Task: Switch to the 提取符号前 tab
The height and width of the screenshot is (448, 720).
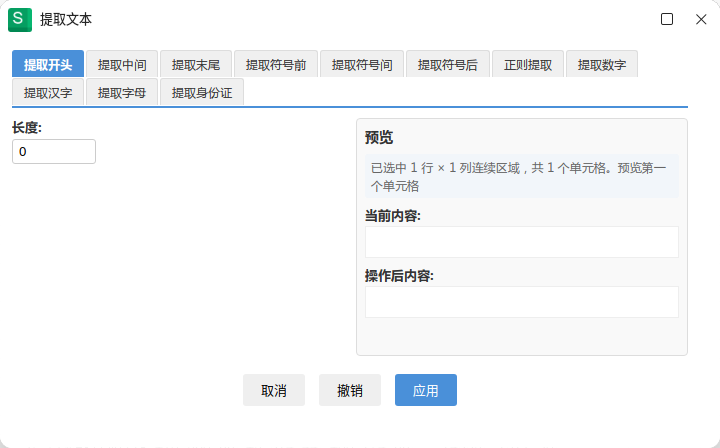Action: (x=276, y=64)
